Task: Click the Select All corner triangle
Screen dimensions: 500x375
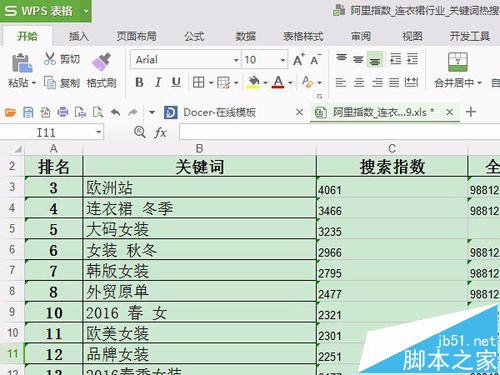Action: (18, 149)
